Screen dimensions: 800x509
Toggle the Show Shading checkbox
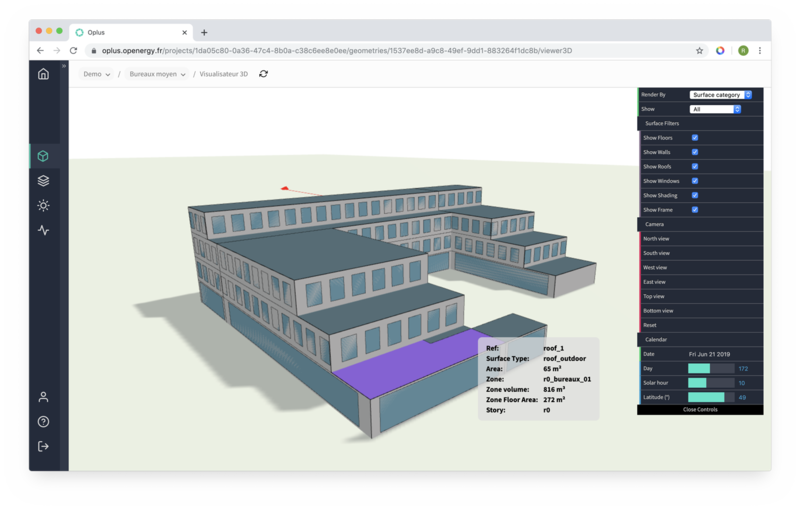point(695,195)
